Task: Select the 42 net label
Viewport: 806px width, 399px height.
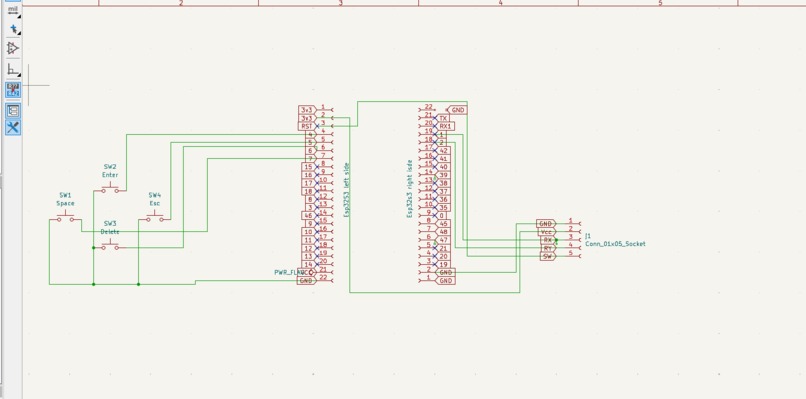Action: click(443, 151)
